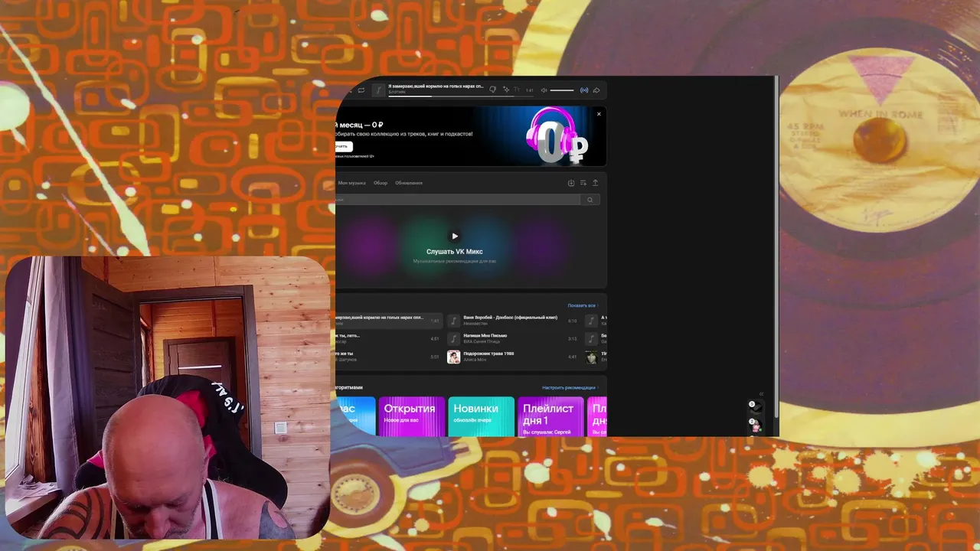The width and height of the screenshot is (980, 551).
Task: Show lyrics with the Tt icon
Action: 518,90
